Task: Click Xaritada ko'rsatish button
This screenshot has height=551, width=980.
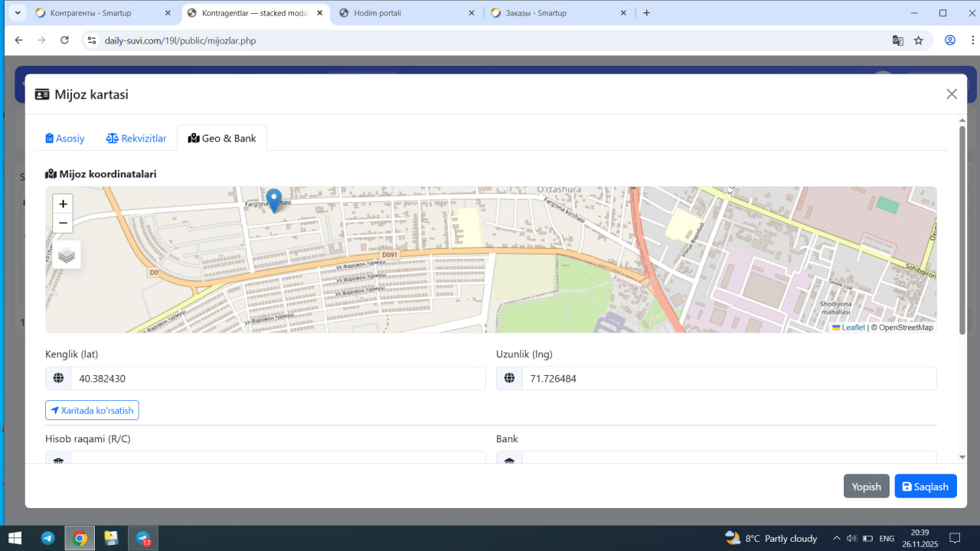Action: (92, 410)
